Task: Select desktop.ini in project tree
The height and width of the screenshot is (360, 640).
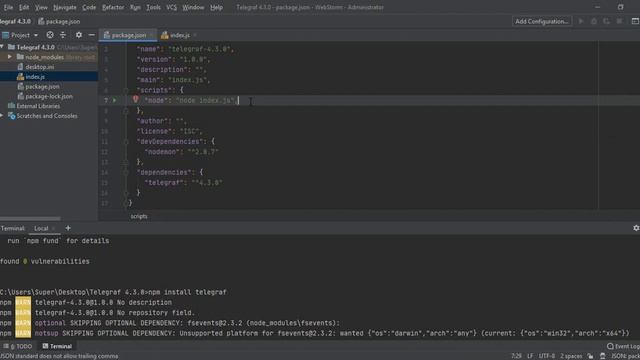Action: [40, 67]
